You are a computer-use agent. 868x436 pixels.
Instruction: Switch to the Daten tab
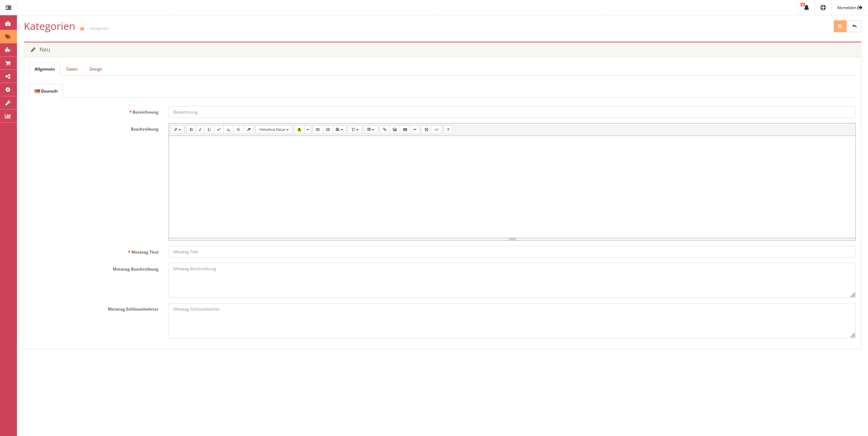tap(72, 69)
